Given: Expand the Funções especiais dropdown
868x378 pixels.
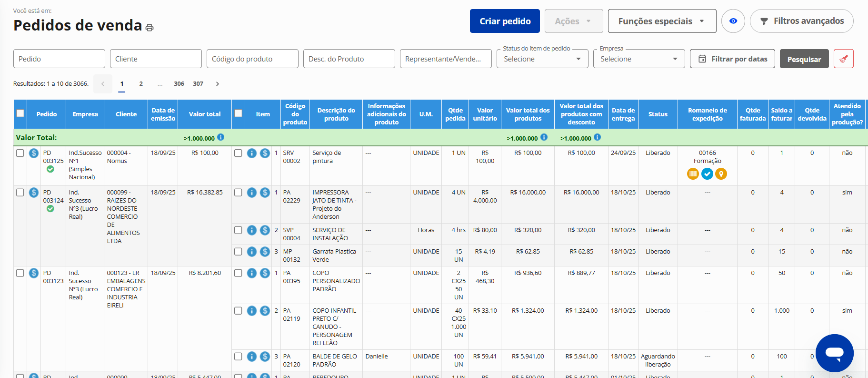Looking at the screenshot, I should [x=661, y=21].
